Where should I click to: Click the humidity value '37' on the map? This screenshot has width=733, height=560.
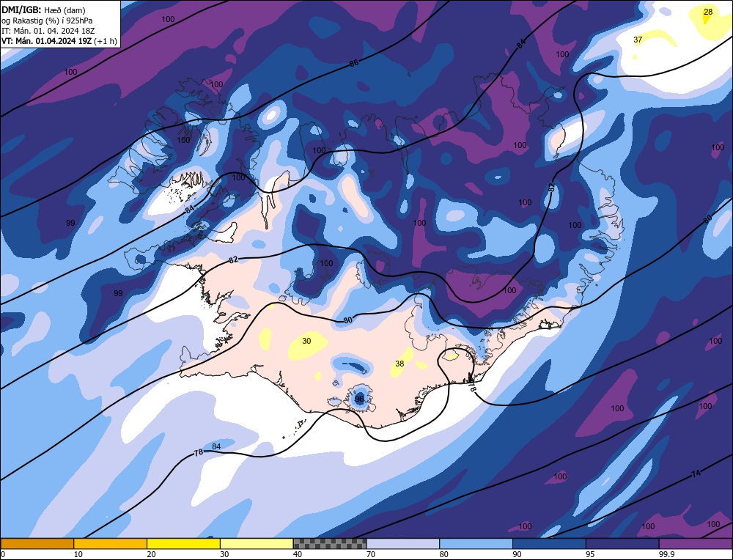tap(638, 40)
